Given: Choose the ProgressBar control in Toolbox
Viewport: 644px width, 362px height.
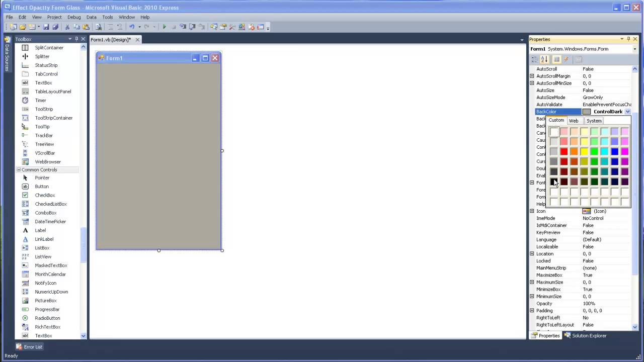Looking at the screenshot, I should (x=47, y=309).
